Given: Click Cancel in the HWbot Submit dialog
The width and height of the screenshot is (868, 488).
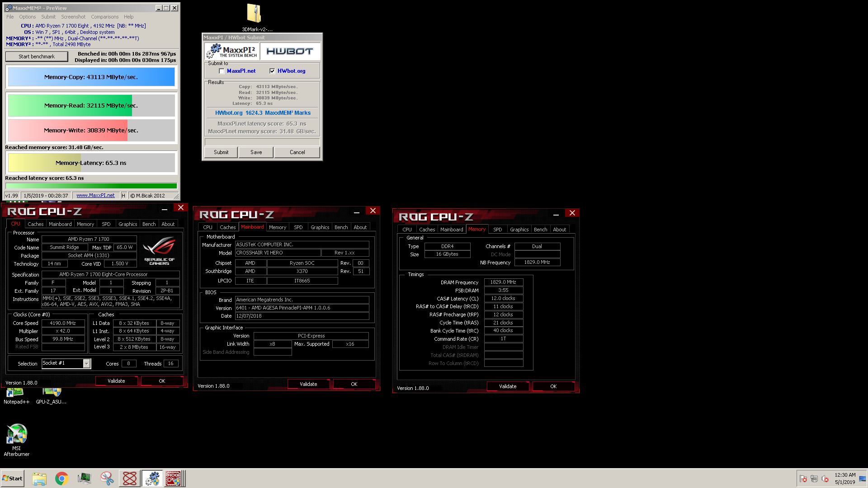Looking at the screenshot, I should (x=297, y=152).
